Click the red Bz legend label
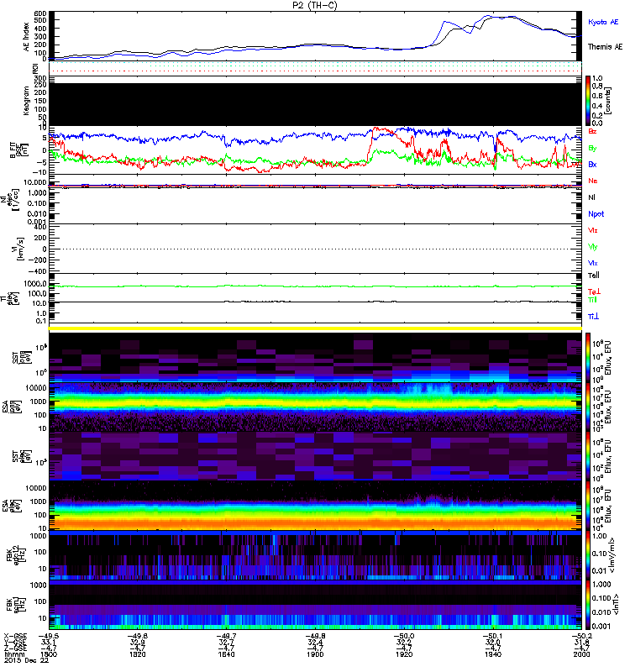 (592, 131)
